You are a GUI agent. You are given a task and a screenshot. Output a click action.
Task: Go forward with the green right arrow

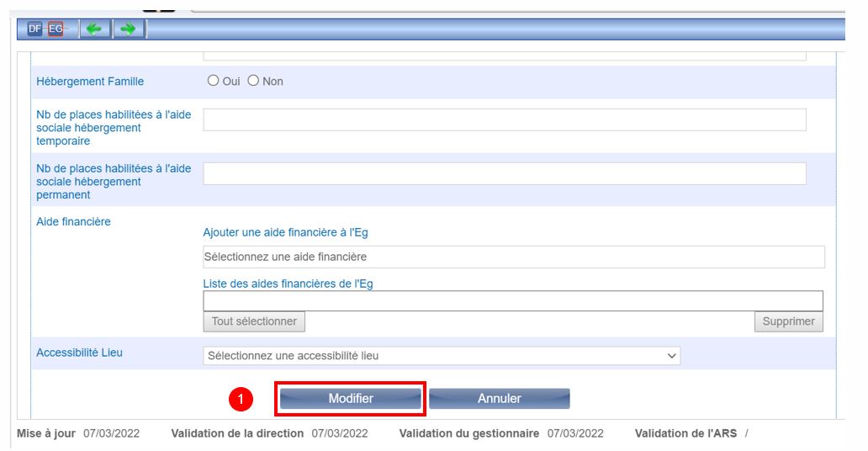[x=128, y=29]
